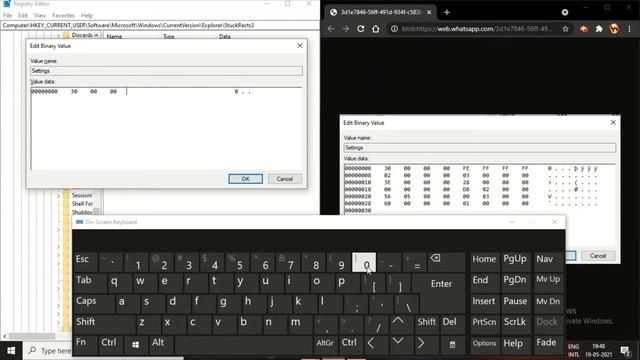
Task: Open the notification center in taskbar
Action: point(625,351)
